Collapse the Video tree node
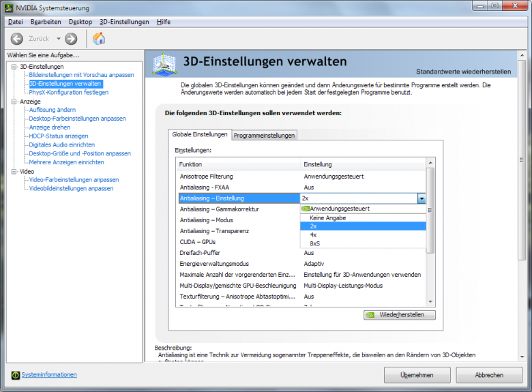 click(14, 172)
